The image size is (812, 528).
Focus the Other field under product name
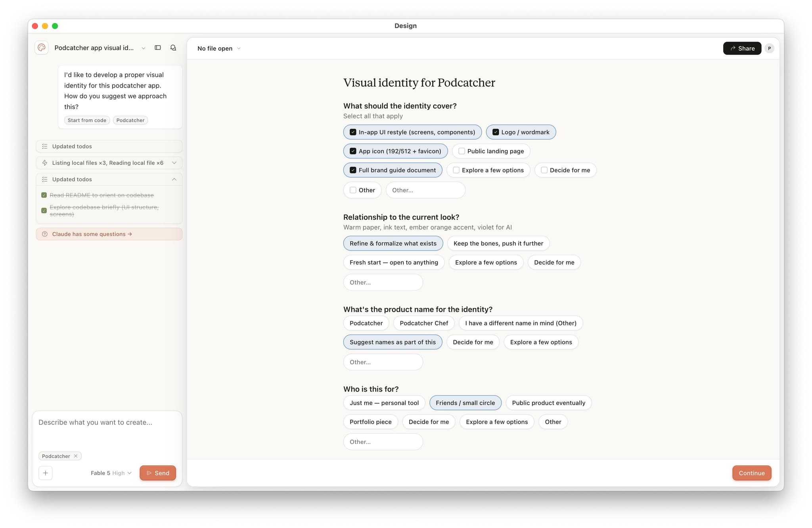pos(383,362)
